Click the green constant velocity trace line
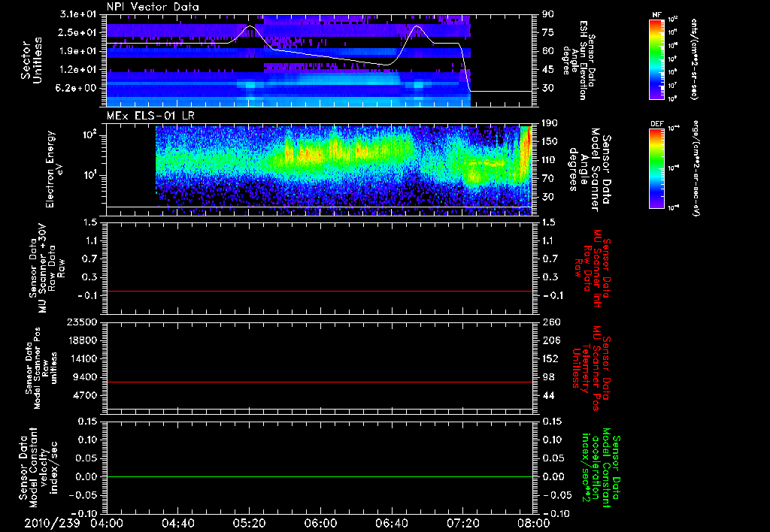This screenshot has height=532, width=770. [x=320, y=476]
